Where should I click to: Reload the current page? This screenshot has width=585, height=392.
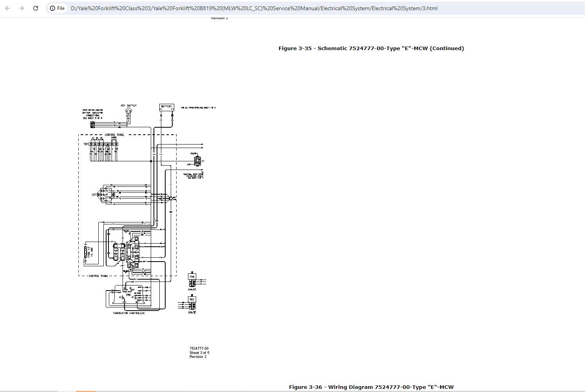point(36,8)
